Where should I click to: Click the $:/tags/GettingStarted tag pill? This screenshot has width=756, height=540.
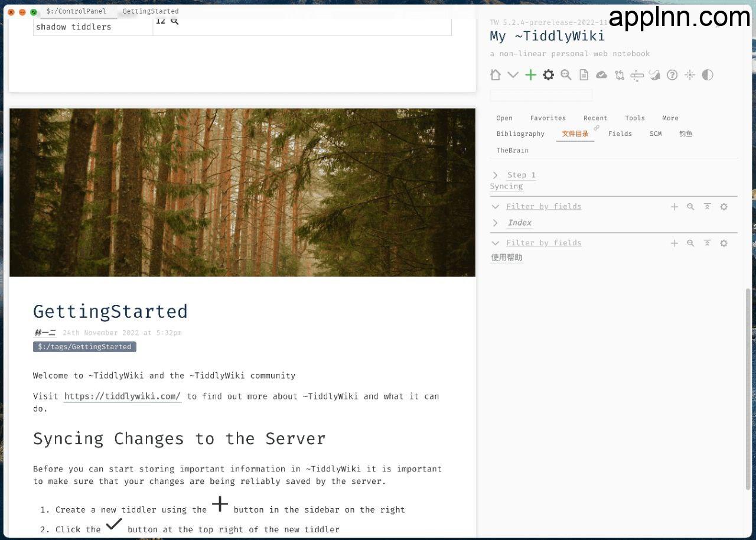(x=84, y=347)
